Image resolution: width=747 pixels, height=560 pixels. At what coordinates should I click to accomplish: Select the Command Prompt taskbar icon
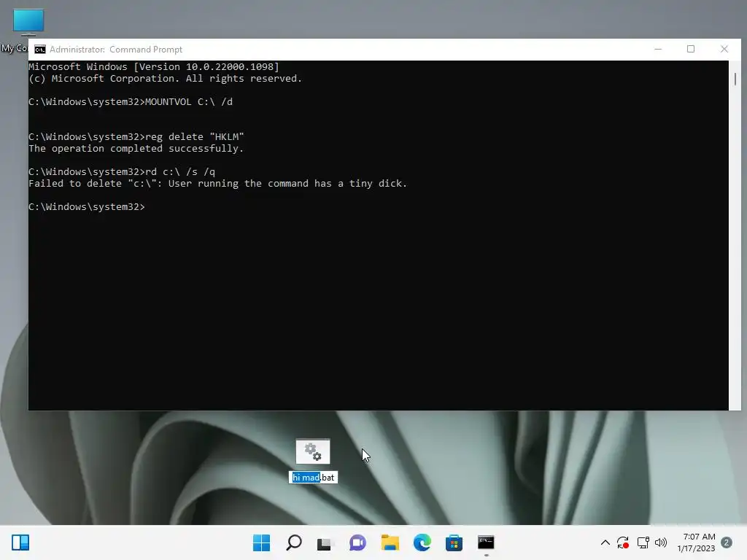[x=486, y=542]
